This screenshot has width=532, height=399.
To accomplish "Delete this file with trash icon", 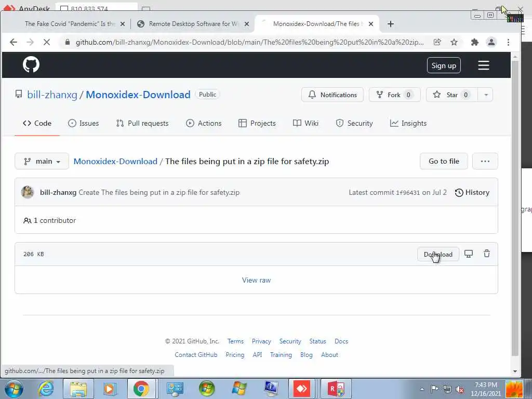I will [x=486, y=254].
